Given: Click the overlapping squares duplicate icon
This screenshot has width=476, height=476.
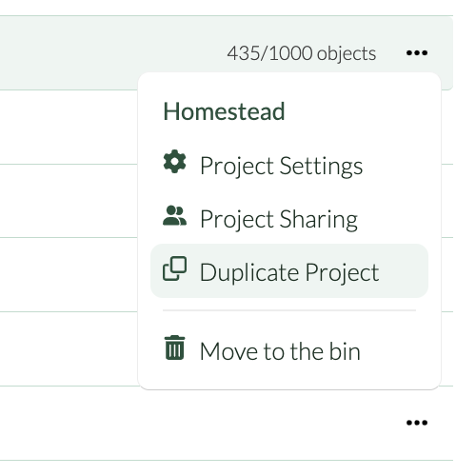Looking at the screenshot, I should coord(174,268).
